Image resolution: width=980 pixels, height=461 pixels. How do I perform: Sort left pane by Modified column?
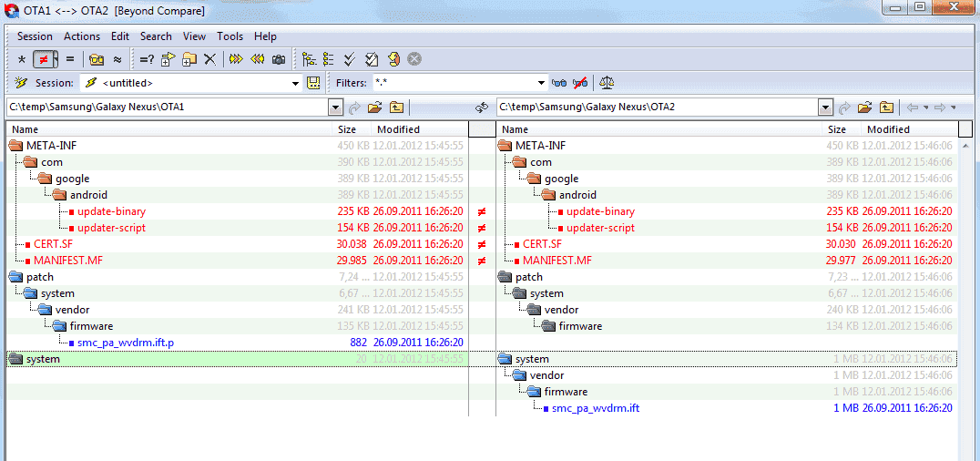click(419, 129)
